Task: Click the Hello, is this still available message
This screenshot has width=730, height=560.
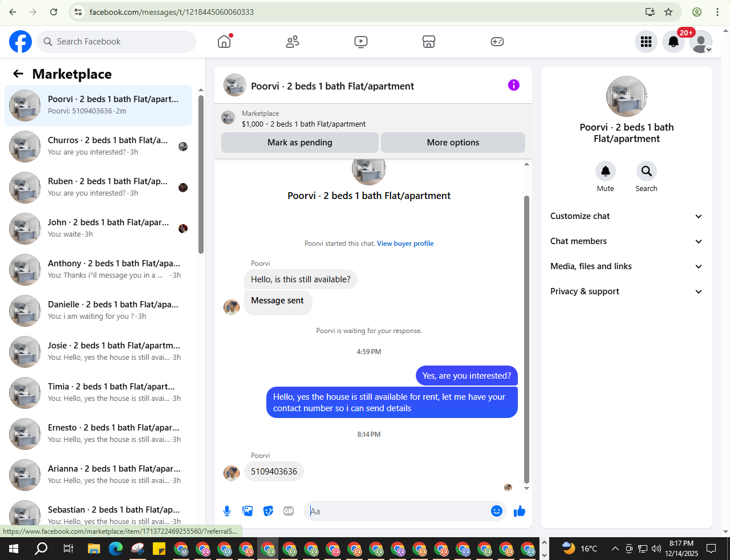Action: (301, 279)
